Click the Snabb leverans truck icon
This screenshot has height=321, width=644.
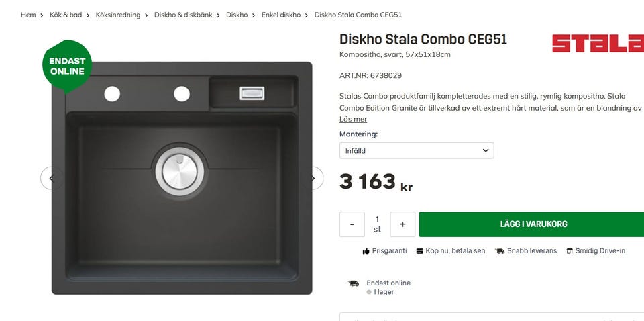500,251
